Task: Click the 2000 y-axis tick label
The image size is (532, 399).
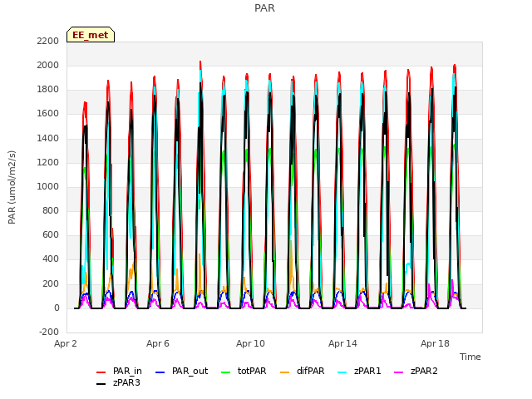Action: coord(48,65)
